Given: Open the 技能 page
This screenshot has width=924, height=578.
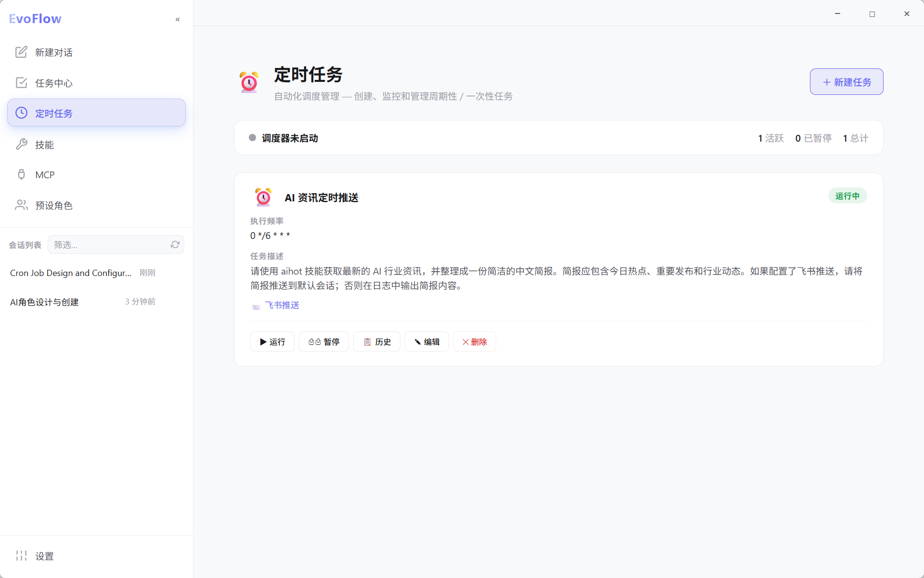Looking at the screenshot, I should point(96,144).
